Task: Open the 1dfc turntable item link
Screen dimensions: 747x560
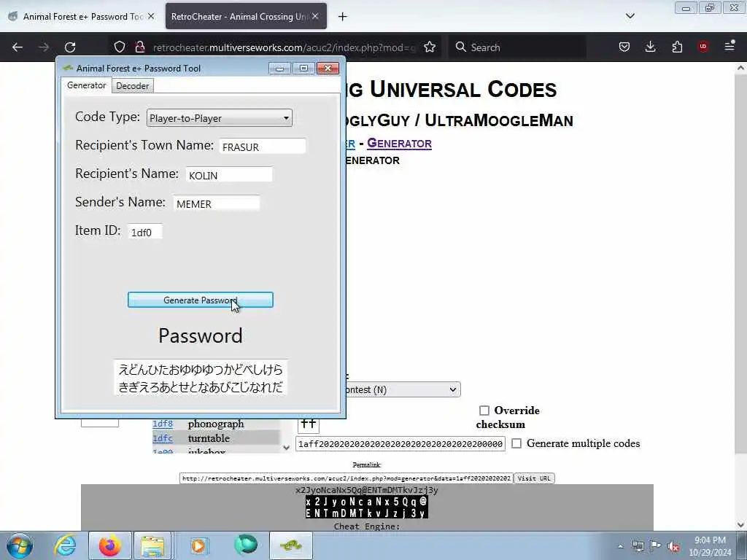Action: click(163, 438)
